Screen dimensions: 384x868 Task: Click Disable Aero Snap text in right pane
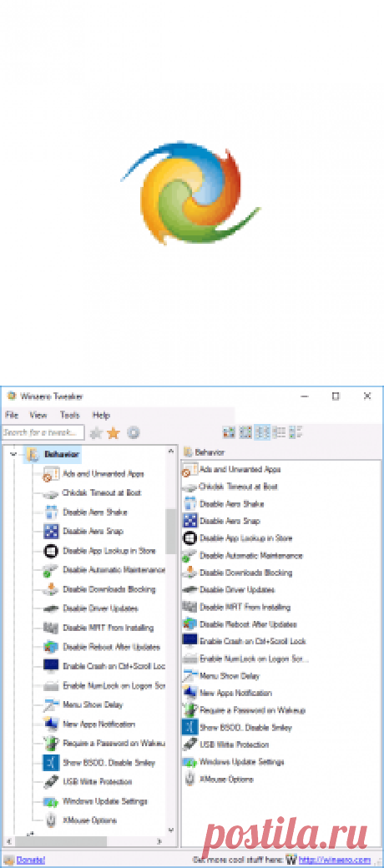(x=230, y=521)
